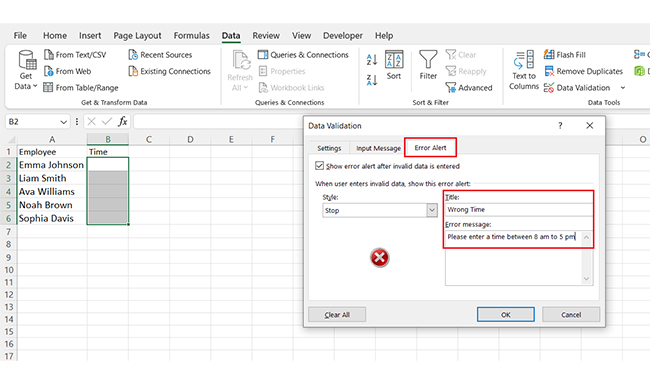This screenshot has width=650, height=384.
Task: Click the Name Box showing B2
Action: (32, 122)
